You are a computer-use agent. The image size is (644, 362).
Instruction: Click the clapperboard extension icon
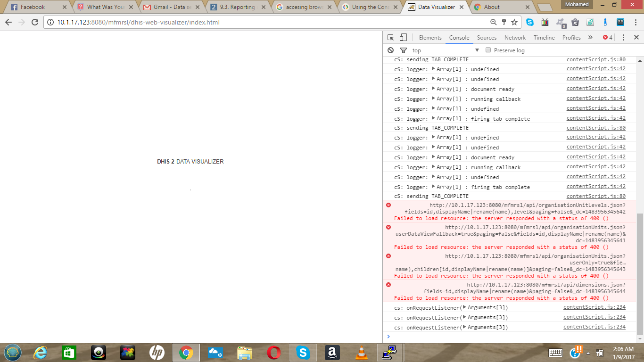[x=620, y=22]
